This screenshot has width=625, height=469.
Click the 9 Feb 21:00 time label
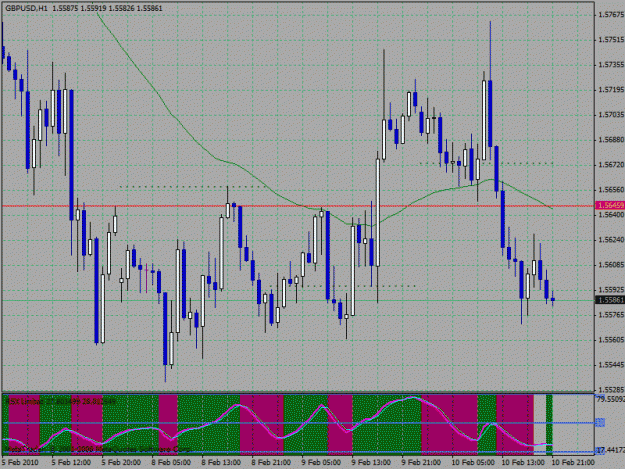coord(421,462)
